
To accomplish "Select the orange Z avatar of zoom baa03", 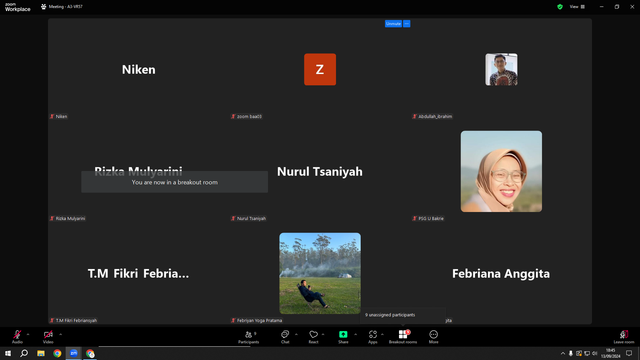I will (320, 69).
